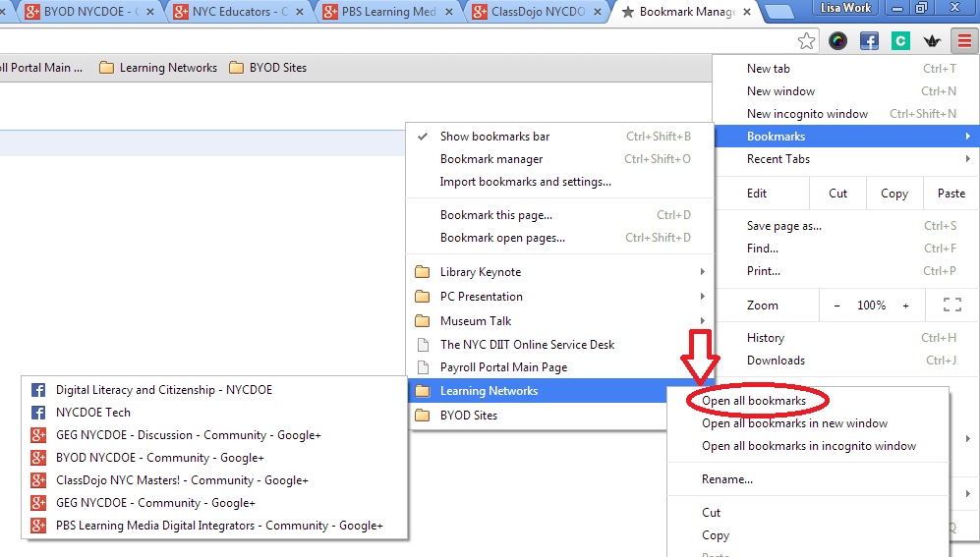Open the color picker extension icon
Viewport: 980px width, 557px height.
pos(837,41)
